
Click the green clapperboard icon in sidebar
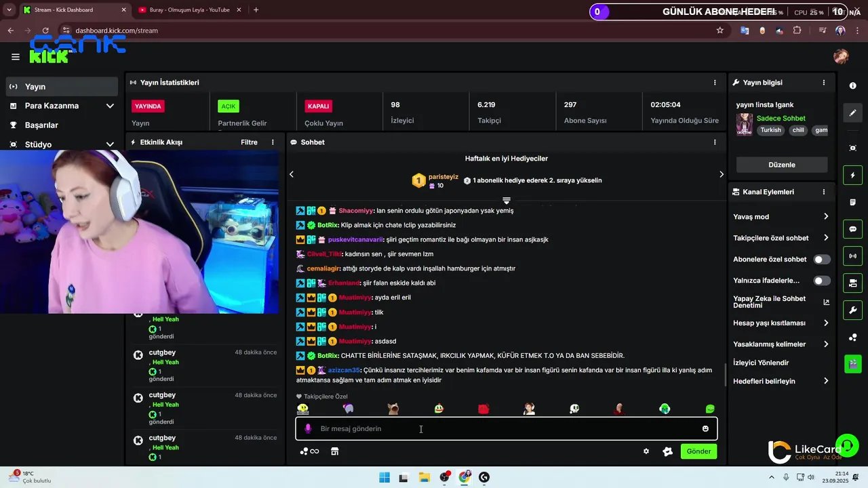(853, 364)
